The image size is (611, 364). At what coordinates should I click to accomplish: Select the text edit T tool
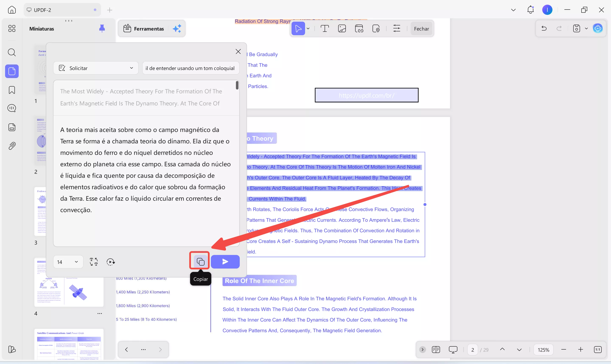pos(325,29)
